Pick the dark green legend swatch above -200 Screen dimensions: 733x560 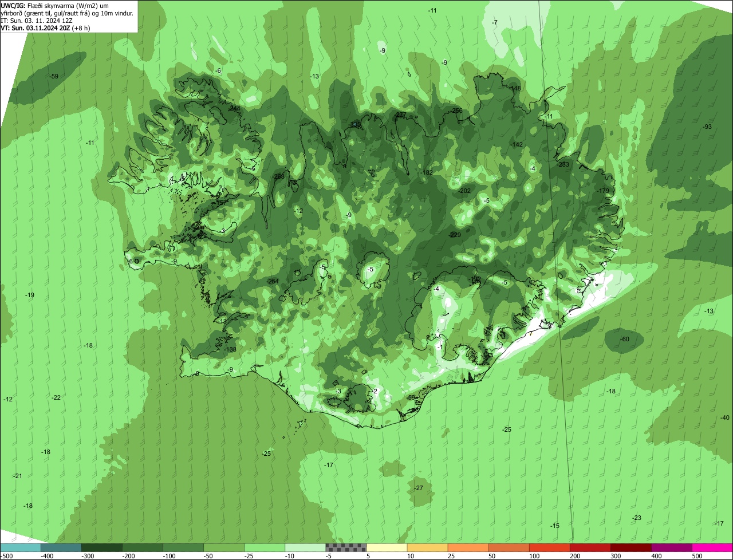(x=142, y=547)
